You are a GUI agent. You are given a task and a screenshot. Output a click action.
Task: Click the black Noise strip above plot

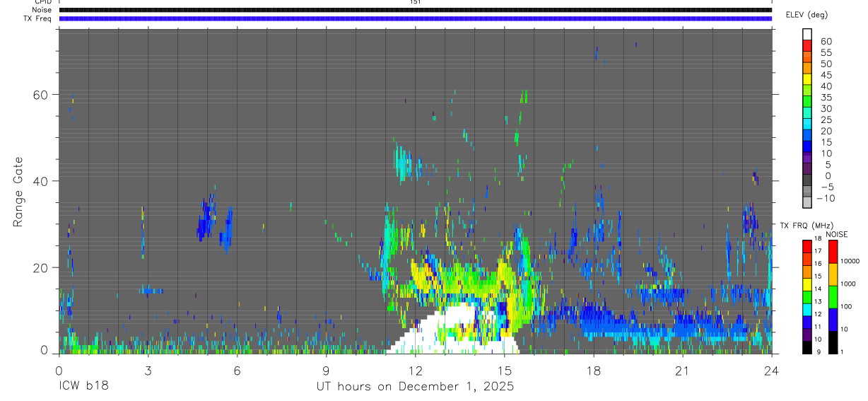[415, 10]
